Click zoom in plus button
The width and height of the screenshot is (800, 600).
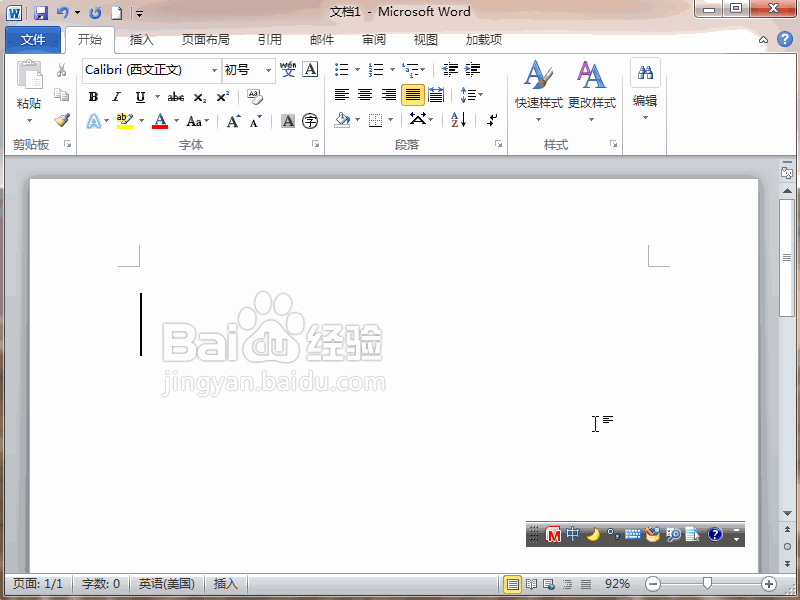(769, 584)
